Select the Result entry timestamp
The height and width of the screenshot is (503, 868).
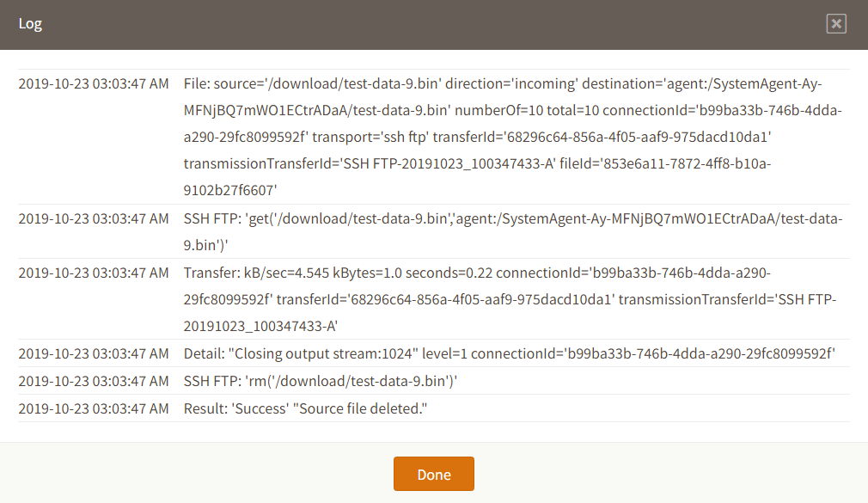pos(94,408)
